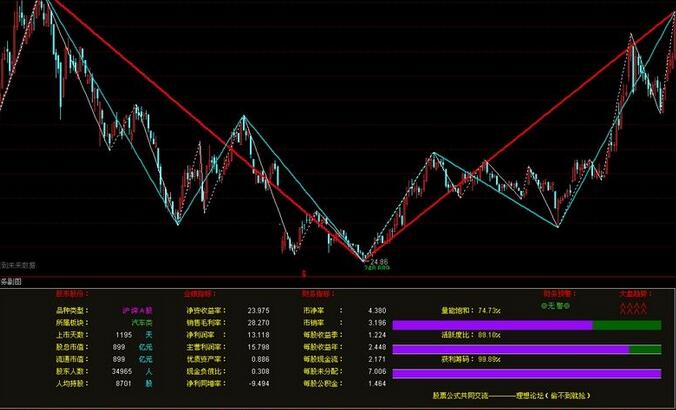Click the green 无警 alert status
Viewport: 676px width, 410px height.
click(555, 306)
